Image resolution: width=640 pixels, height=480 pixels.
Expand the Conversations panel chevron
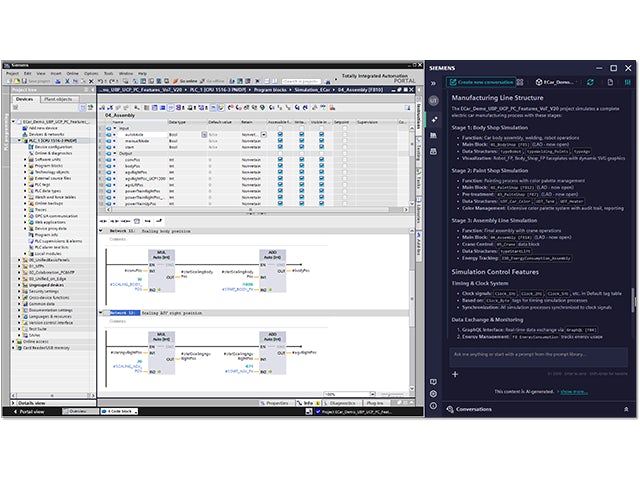(x=626, y=409)
